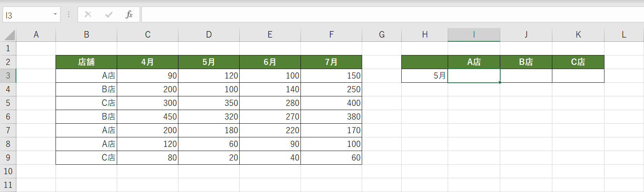Screen dimensions: 644x192
Task: Click the 7月 cell showing 400
Action: tap(331, 103)
